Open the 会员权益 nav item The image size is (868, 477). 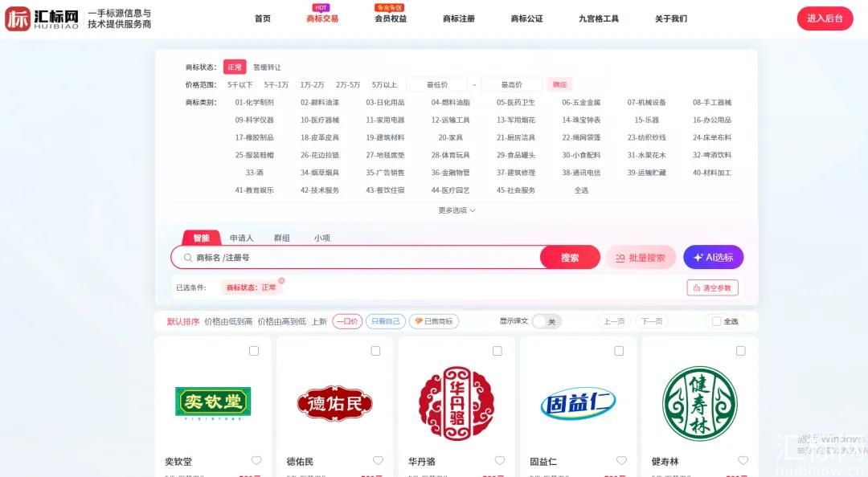click(x=391, y=18)
